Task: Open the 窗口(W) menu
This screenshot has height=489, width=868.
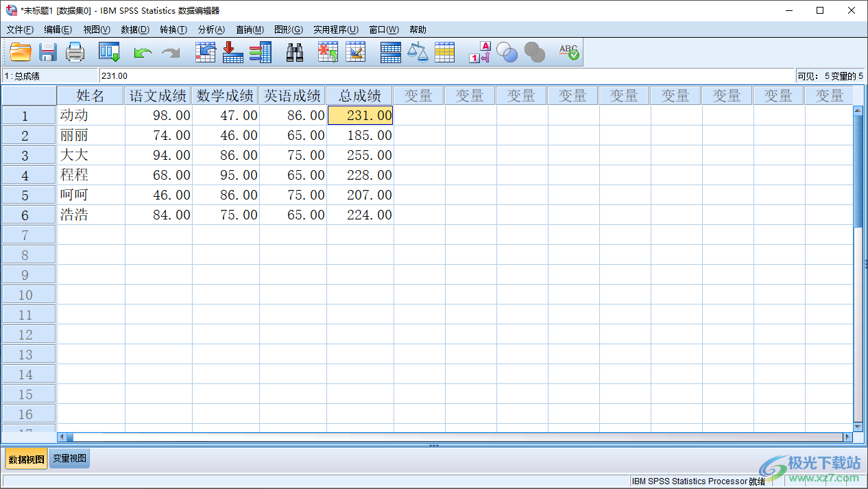Action: (x=384, y=29)
